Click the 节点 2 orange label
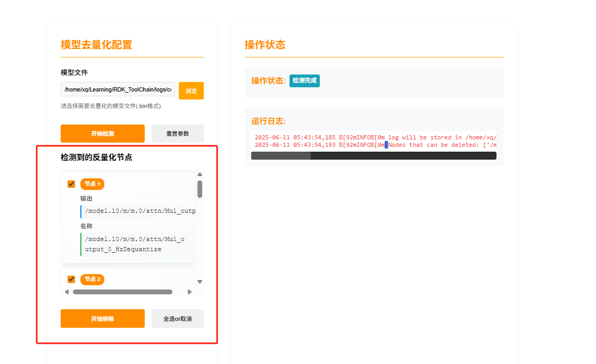This screenshot has width=596, height=364. tap(93, 279)
